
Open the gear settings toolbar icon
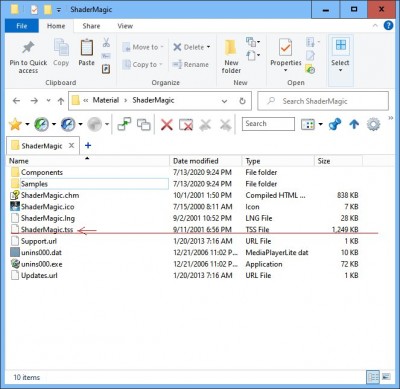(x=373, y=125)
